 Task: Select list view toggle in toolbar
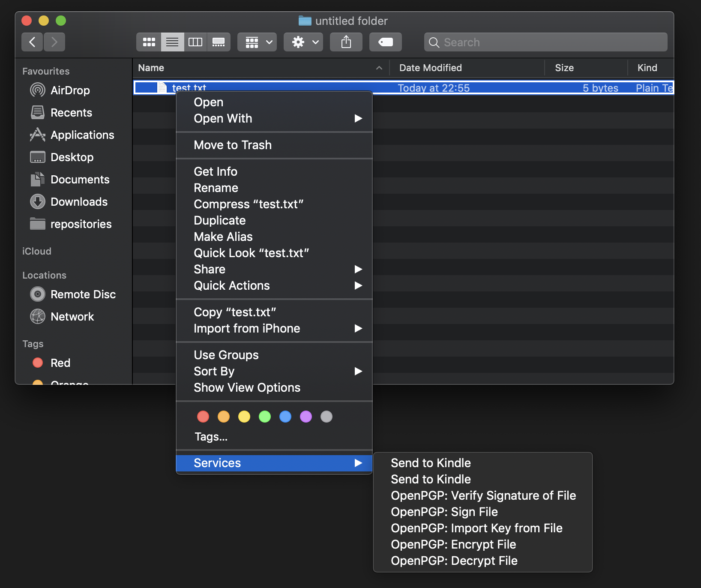172,42
